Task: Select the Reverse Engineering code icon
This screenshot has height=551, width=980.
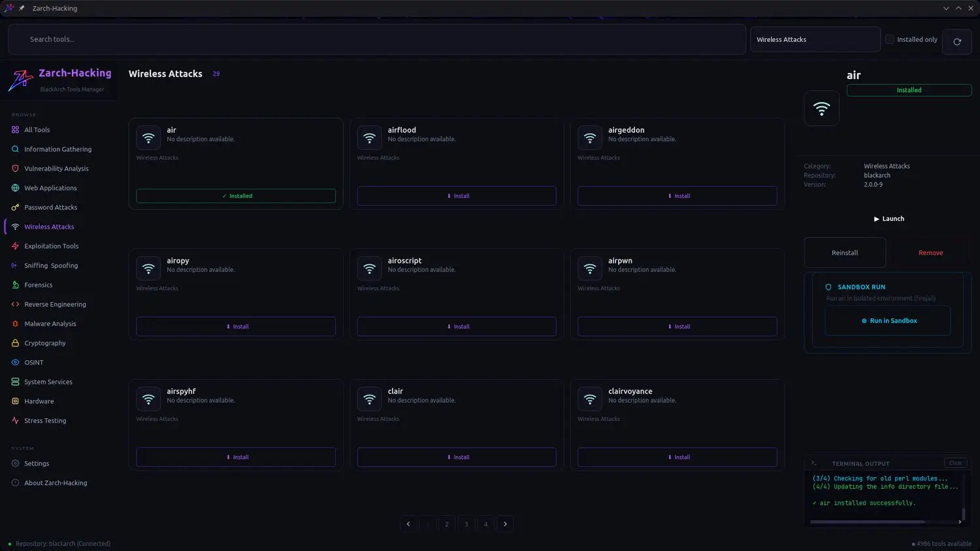Action: pos(15,305)
